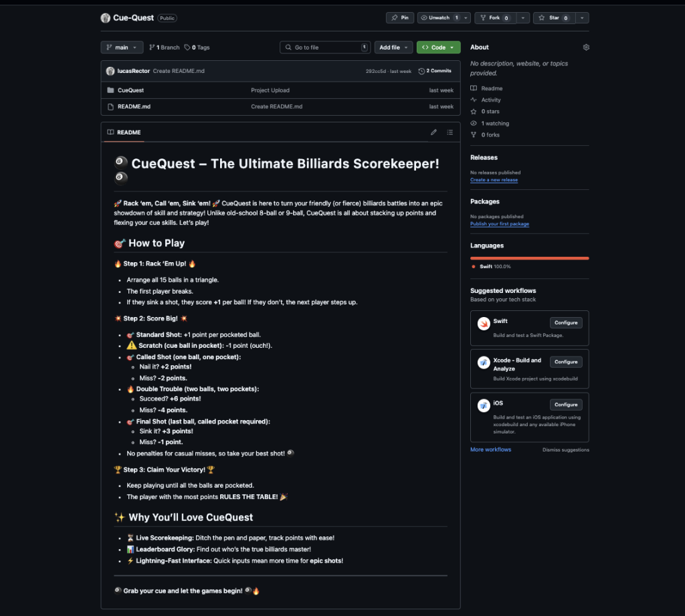This screenshot has width=685, height=616.
Task: Expand the Add file dropdown
Action: pyautogui.click(x=393, y=47)
